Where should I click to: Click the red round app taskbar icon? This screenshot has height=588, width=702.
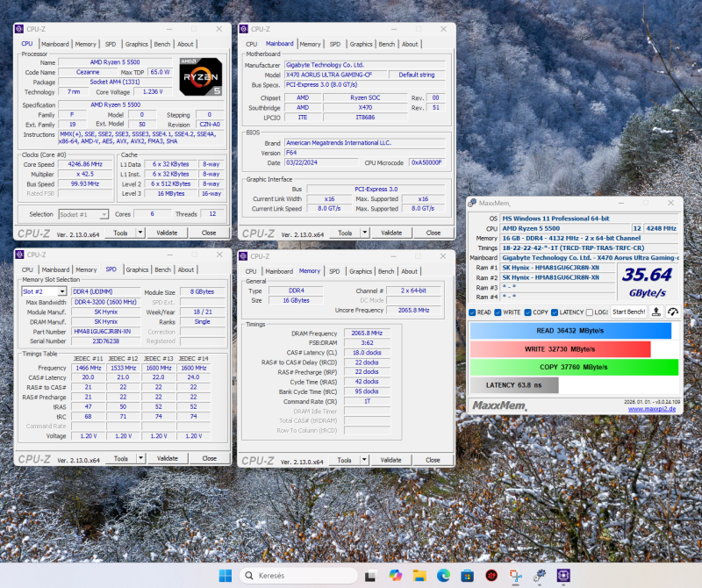[x=491, y=576]
